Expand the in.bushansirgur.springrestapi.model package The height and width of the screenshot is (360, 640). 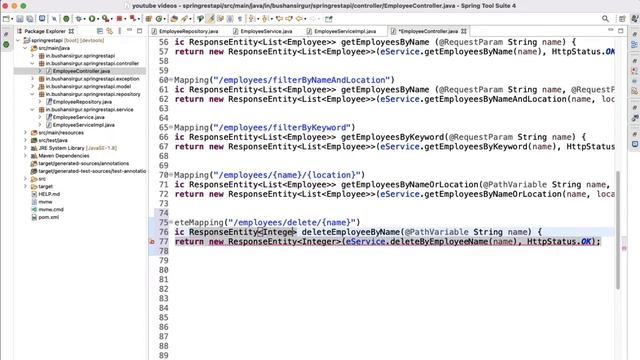[33, 87]
